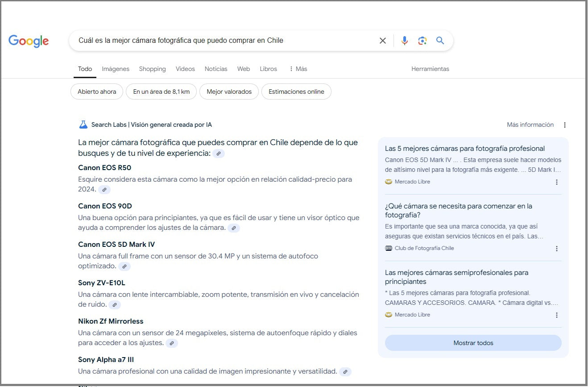Open the three-dot menu beside Más información
The height and width of the screenshot is (387, 588).
565,125
